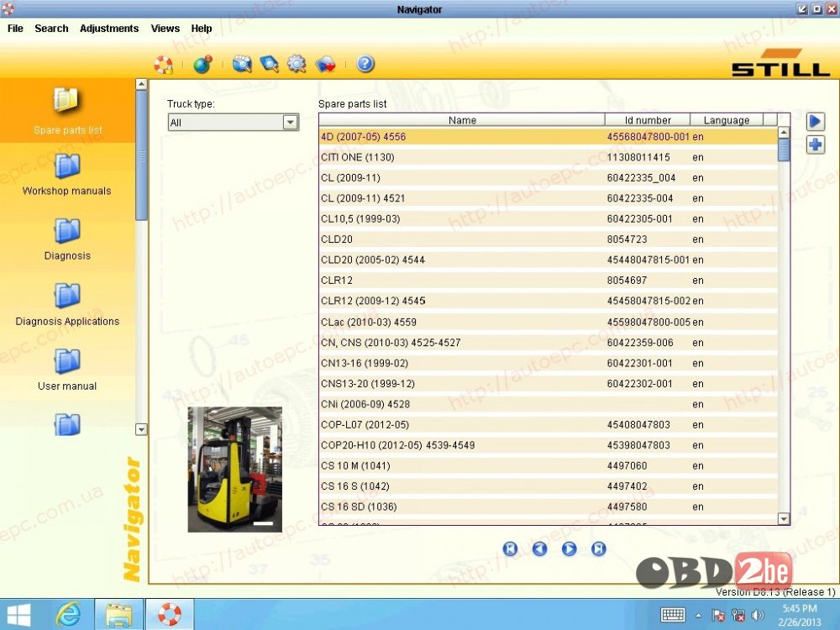Screen dimensions: 840x630
Task: Select row 4D (2007-05) 4556
Action: tap(548, 137)
